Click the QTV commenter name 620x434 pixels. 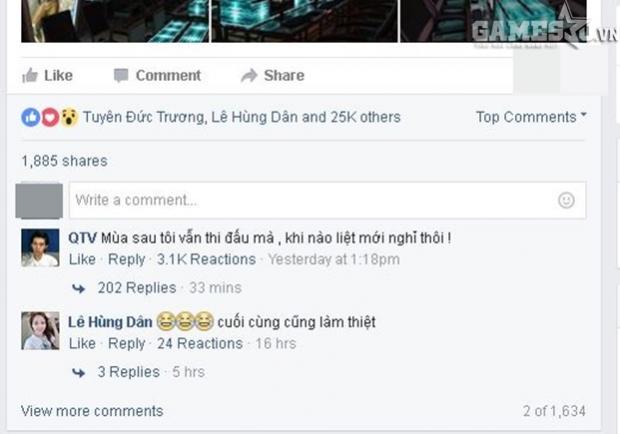click(x=82, y=238)
